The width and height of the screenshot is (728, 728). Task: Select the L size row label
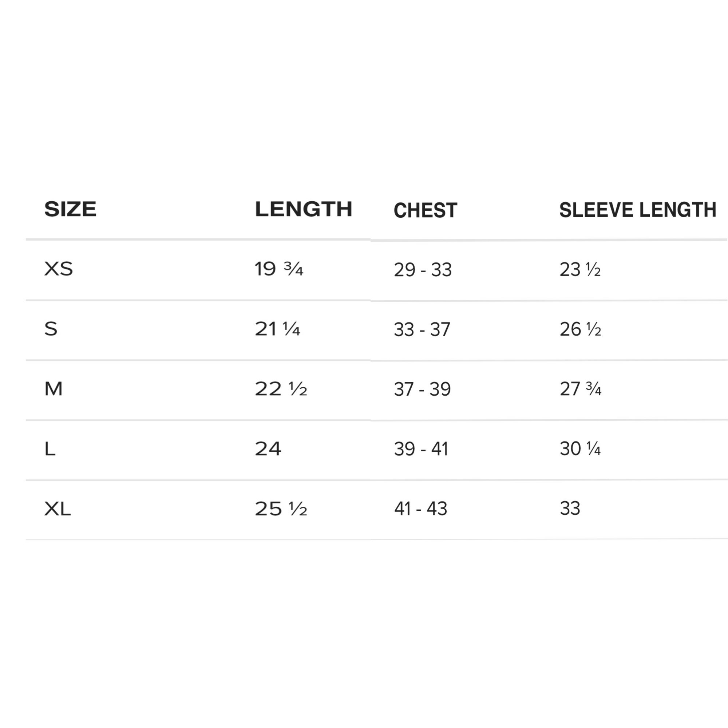[x=50, y=449]
